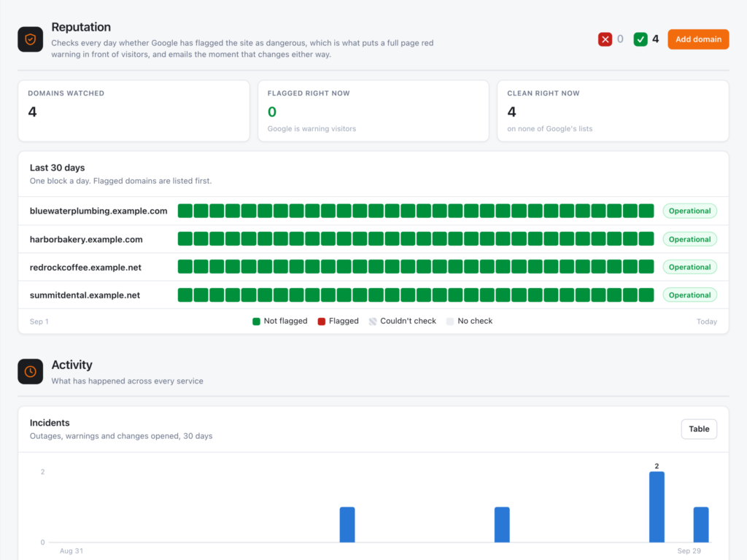Click the Activity section title

click(72, 365)
